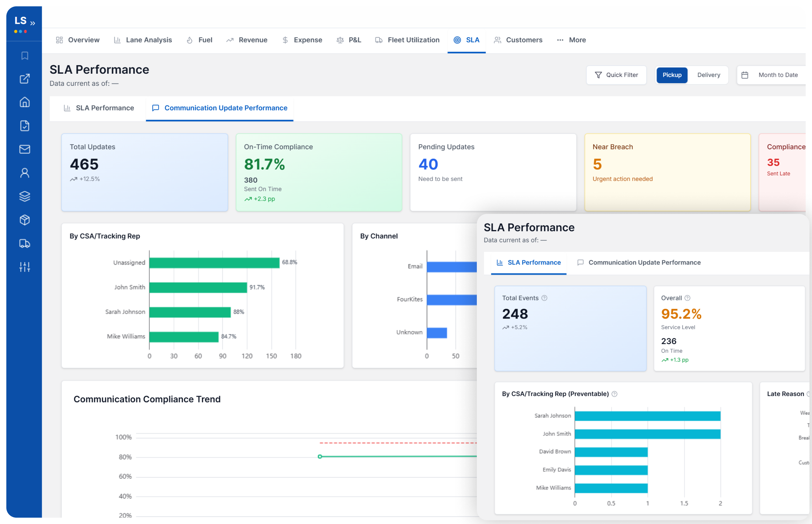Open the Fleet Utilization tab
Screen dimensions: 812x524
click(407, 40)
